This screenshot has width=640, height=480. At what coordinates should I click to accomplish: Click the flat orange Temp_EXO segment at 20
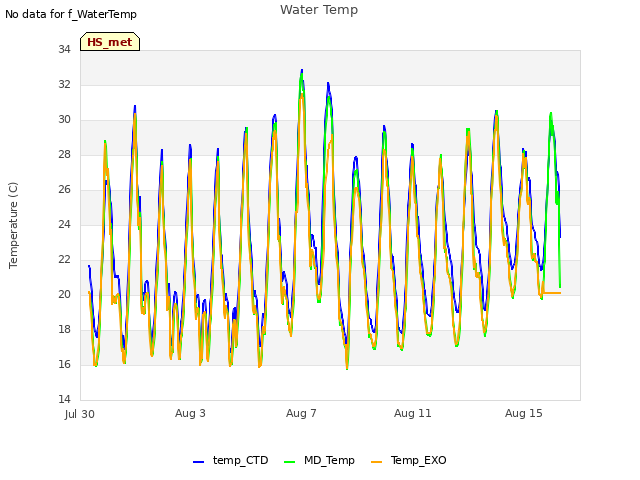coord(552,293)
